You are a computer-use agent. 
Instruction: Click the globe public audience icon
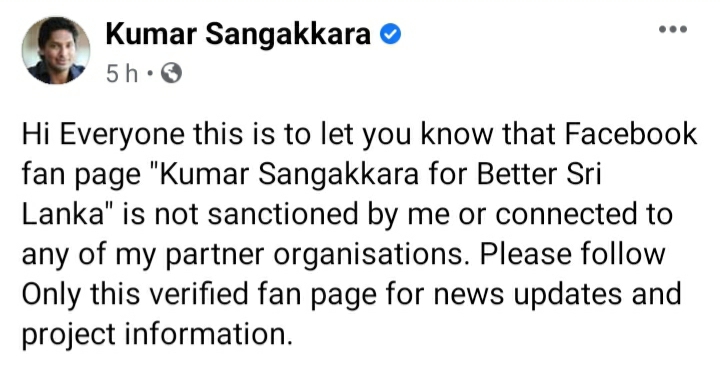(x=171, y=73)
